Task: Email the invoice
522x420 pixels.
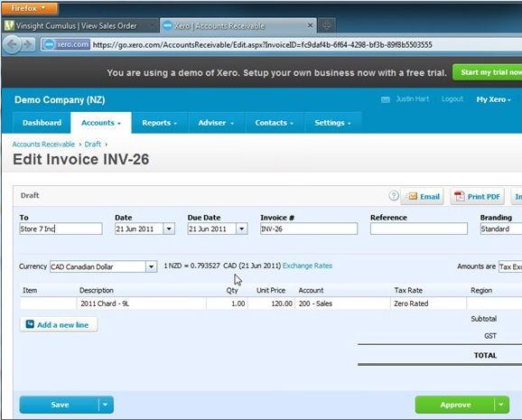Action: click(x=423, y=197)
